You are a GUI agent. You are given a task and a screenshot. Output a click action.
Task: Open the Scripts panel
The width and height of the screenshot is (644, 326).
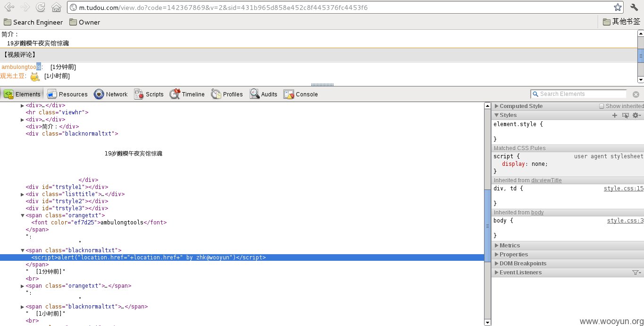point(149,94)
